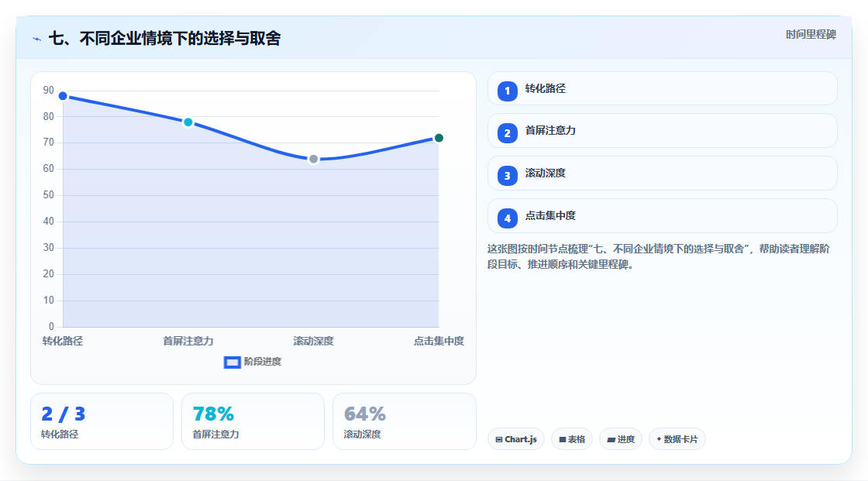This screenshot has width=868, height=481.
Task: Select the blue data point at 转化路径
Action: point(63,96)
